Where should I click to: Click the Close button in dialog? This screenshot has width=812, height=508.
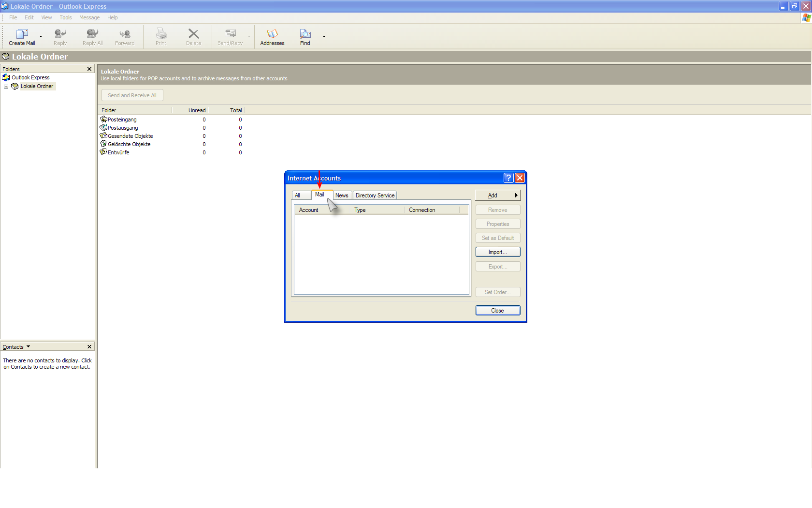tap(497, 311)
